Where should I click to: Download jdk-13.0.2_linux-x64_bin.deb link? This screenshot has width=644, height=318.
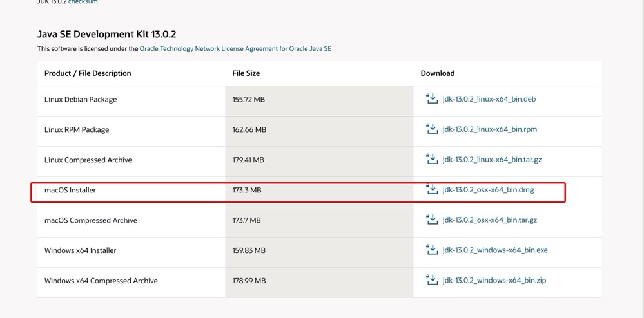pyautogui.click(x=489, y=99)
